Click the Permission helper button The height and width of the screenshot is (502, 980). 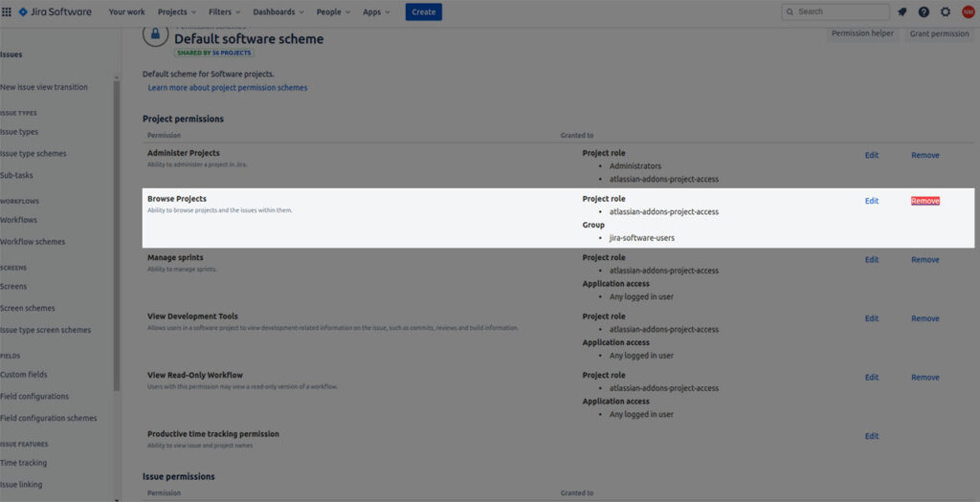tap(862, 33)
